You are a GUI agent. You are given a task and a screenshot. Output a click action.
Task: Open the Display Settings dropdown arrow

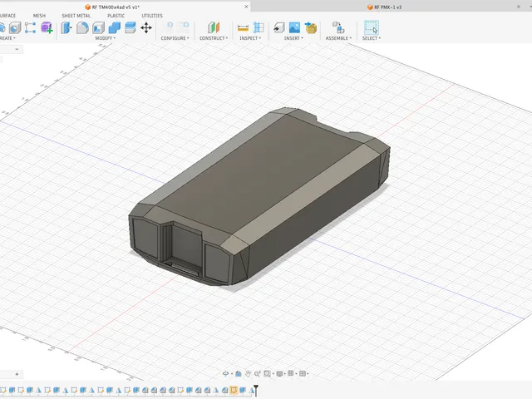(x=284, y=374)
